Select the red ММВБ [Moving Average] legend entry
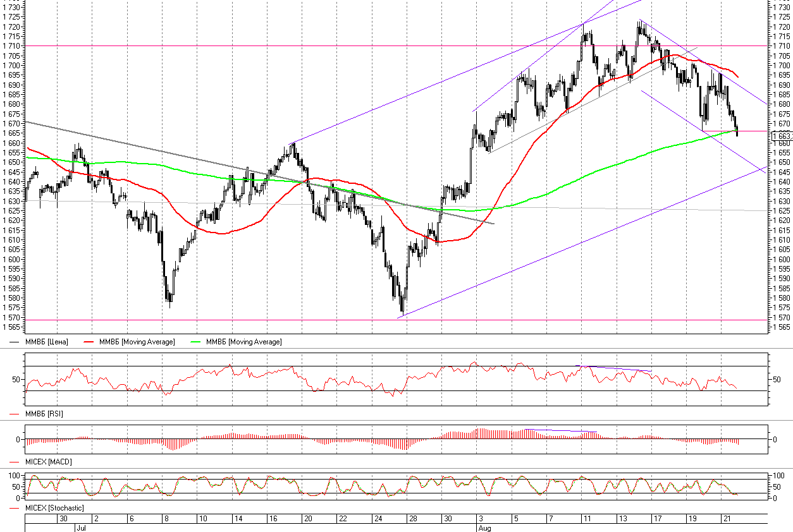The height and width of the screenshot is (532, 793). tap(137, 342)
